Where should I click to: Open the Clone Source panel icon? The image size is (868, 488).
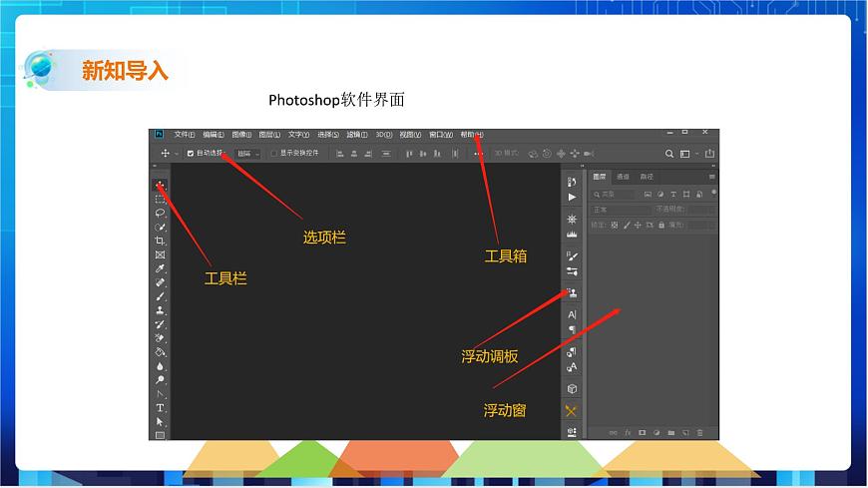572,293
